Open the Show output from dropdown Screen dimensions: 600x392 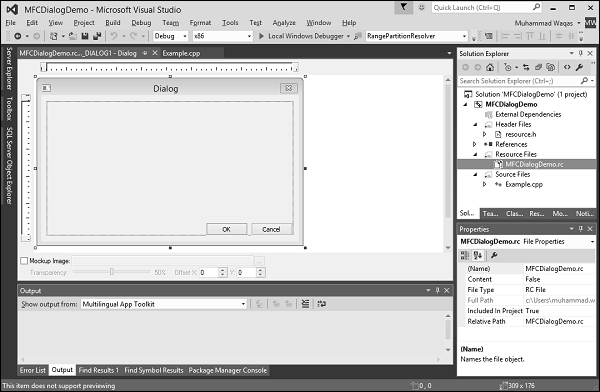pyautogui.click(x=243, y=304)
